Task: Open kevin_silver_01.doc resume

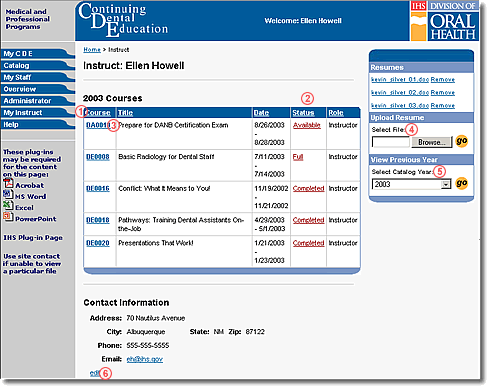Action: [400, 80]
